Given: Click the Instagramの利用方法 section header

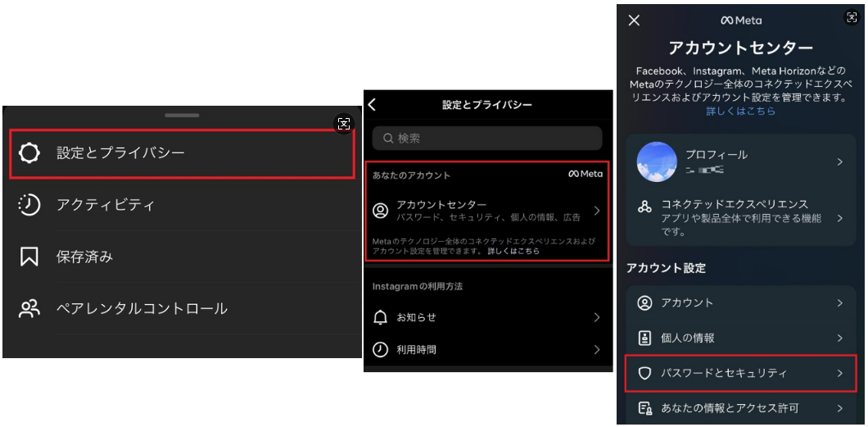Looking at the screenshot, I should (x=418, y=287).
